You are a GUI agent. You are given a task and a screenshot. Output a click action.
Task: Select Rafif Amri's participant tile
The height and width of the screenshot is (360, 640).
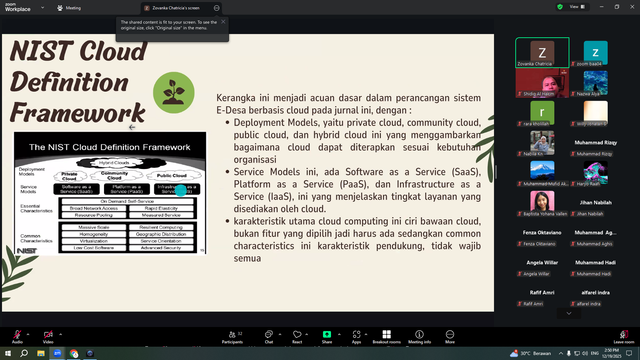click(x=542, y=293)
